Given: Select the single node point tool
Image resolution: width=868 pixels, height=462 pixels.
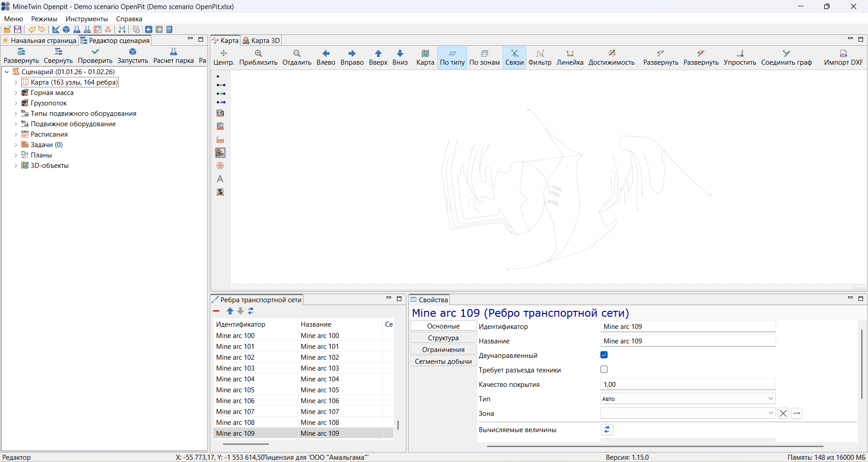Looking at the screenshot, I should tap(218, 76).
